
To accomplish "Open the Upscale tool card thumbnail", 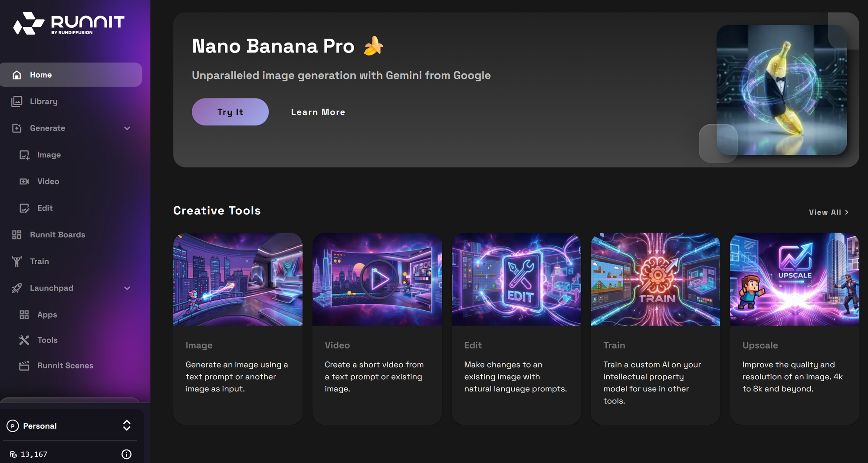I will 794,279.
